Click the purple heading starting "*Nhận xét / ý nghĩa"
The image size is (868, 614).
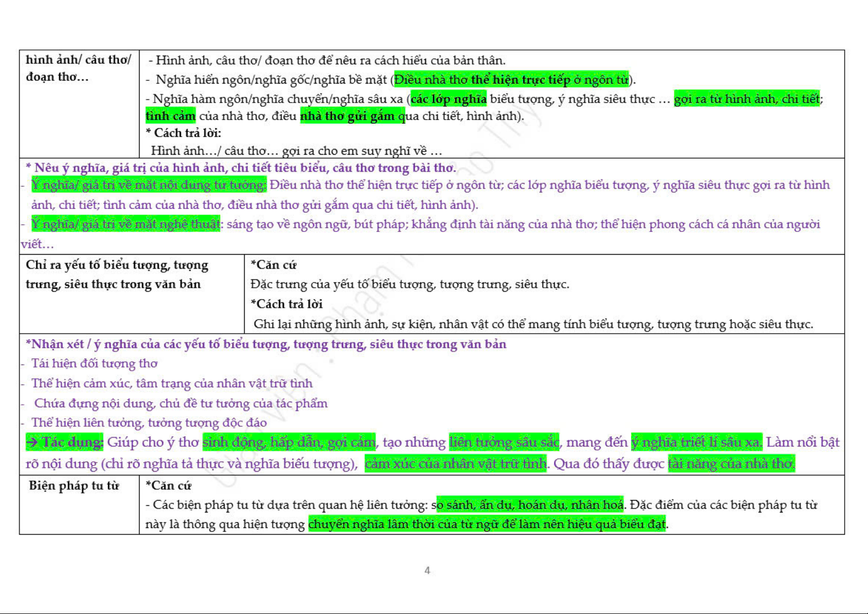point(266,344)
